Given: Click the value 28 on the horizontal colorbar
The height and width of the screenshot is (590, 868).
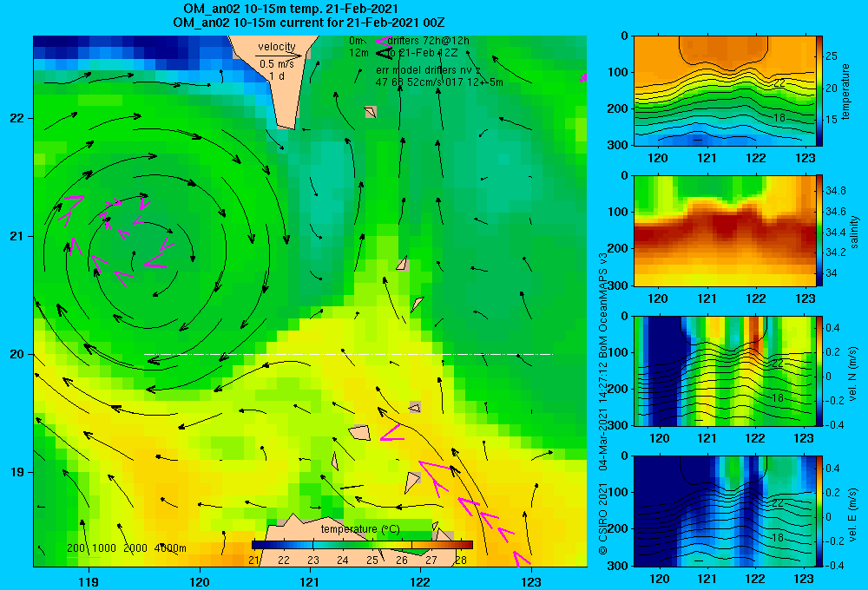Looking at the screenshot, I should [x=461, y=560].
